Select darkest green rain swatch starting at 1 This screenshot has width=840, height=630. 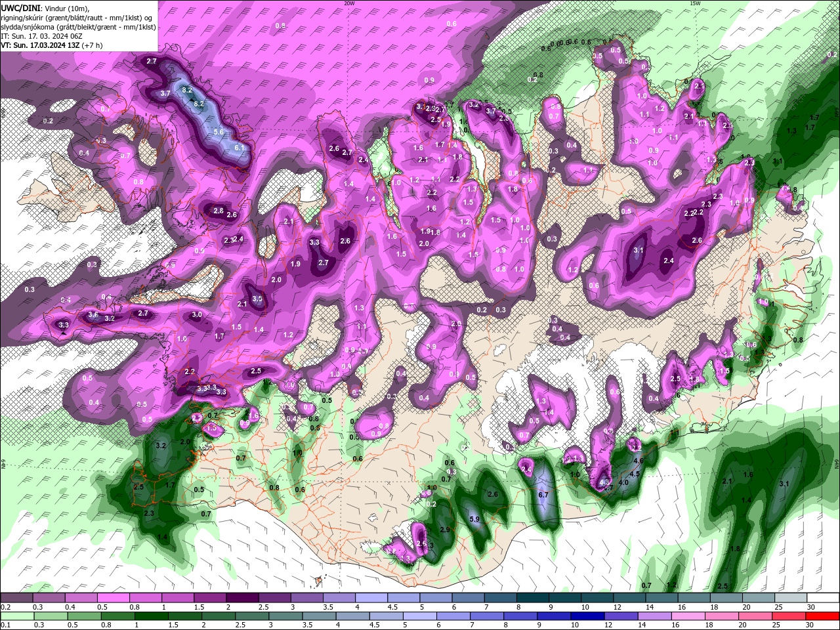(x=151, y=616)
